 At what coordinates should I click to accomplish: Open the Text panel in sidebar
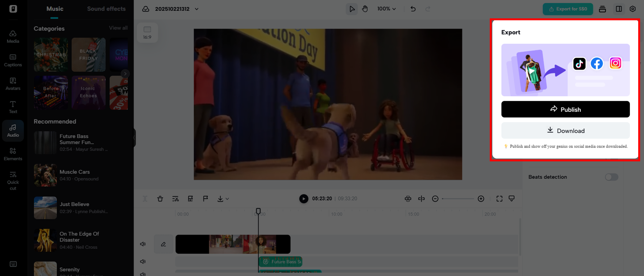(x=13, y=107)
